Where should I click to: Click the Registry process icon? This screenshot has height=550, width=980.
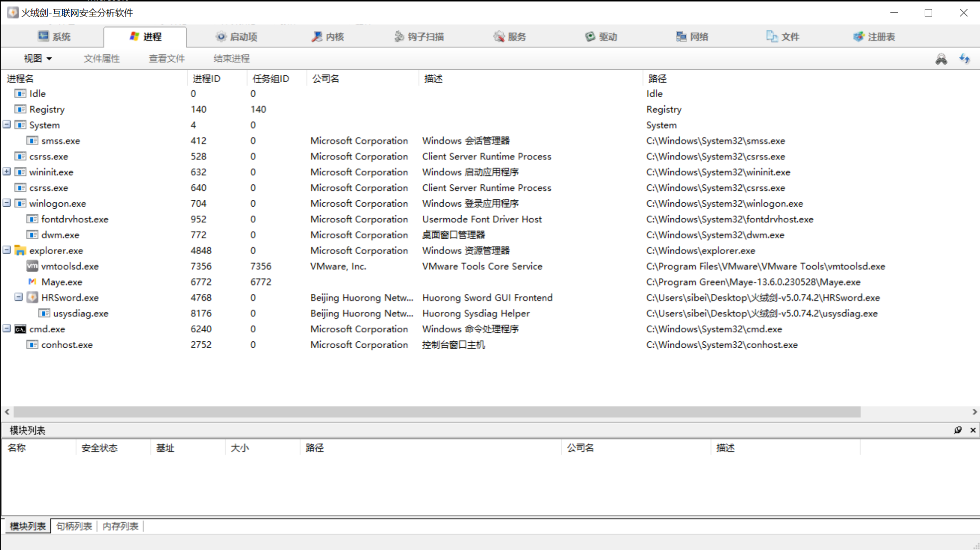click(20, 109)
